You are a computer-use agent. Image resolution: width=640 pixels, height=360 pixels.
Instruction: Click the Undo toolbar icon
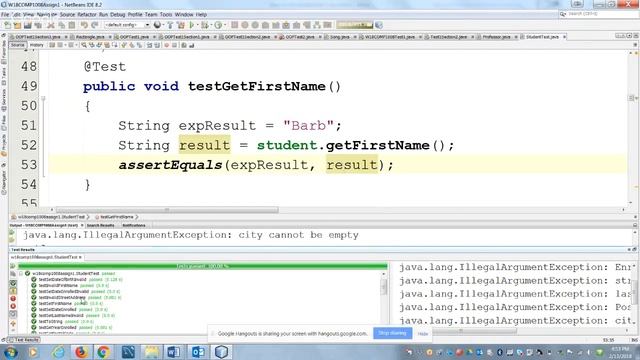pos(84,25)
